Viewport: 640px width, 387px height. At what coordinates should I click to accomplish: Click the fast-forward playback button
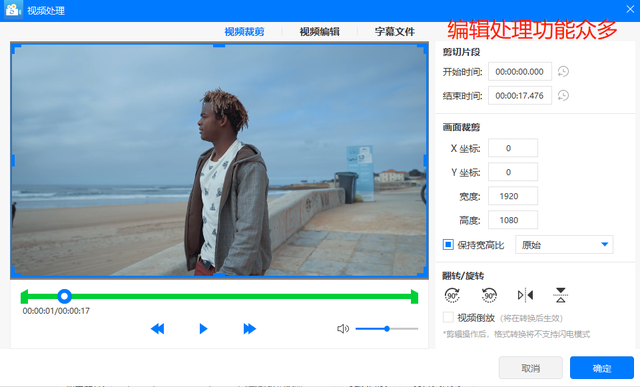(x=249, y=329)
